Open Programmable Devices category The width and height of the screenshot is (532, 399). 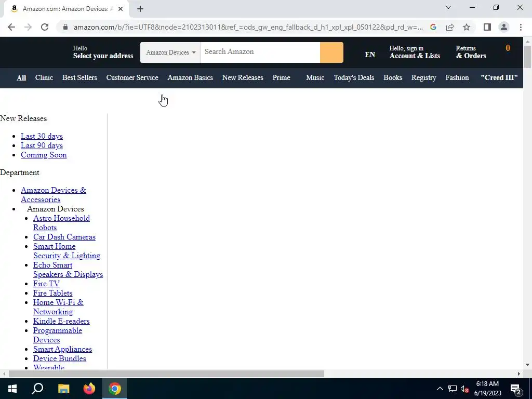click(58, 335)
